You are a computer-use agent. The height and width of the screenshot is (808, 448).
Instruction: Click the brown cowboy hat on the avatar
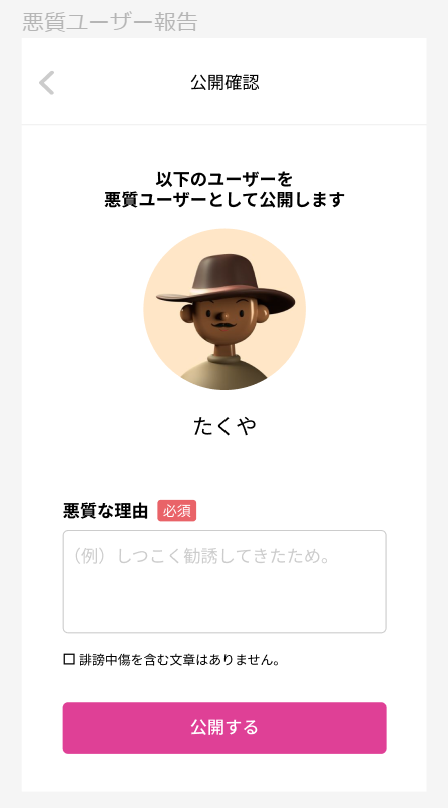[x=225, y=282]
